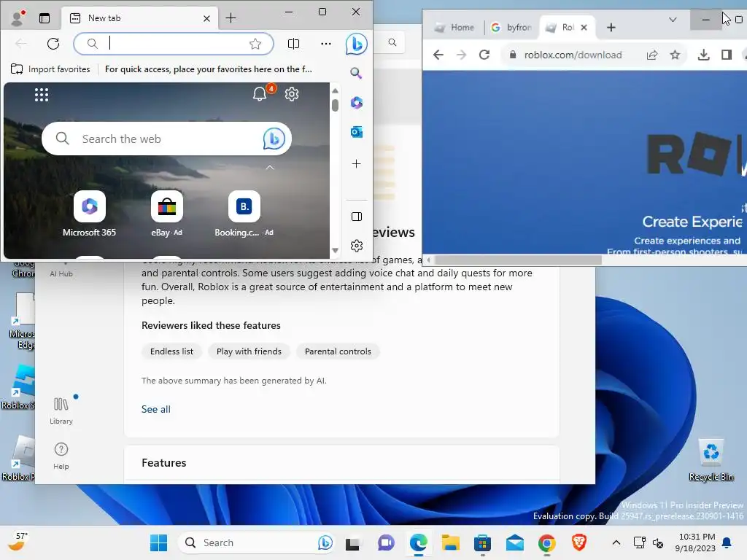
Task: Switch to Home tab in Chrome
Action: pyautogui.click(x=454, y=28)
